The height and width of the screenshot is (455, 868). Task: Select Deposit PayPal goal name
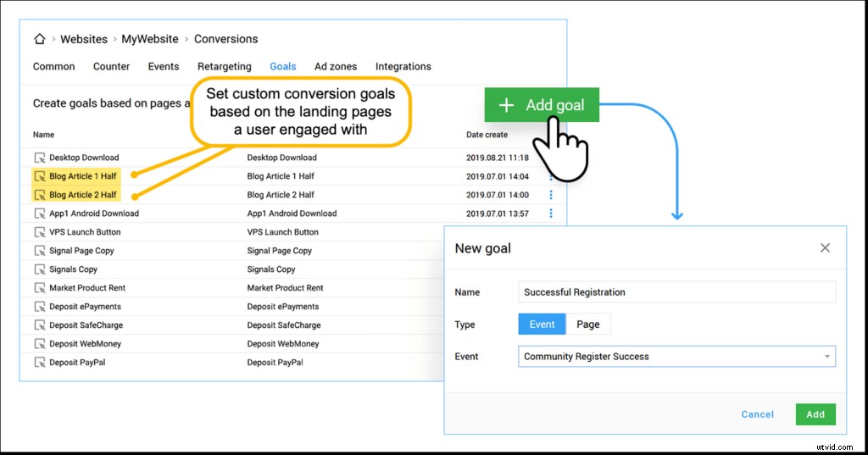77,363
